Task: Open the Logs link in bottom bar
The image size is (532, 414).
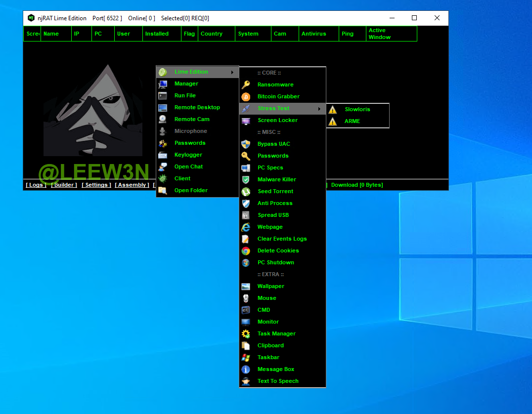Action: click(x=36, y=185)
